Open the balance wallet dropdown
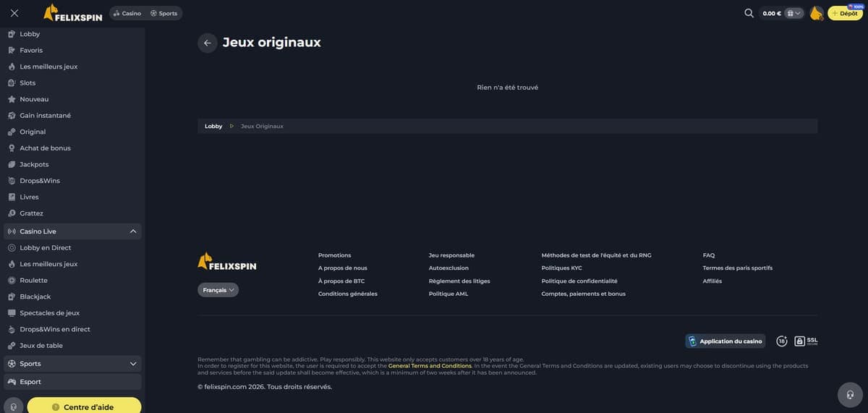The image size is (868, 413). click(794, 13)
